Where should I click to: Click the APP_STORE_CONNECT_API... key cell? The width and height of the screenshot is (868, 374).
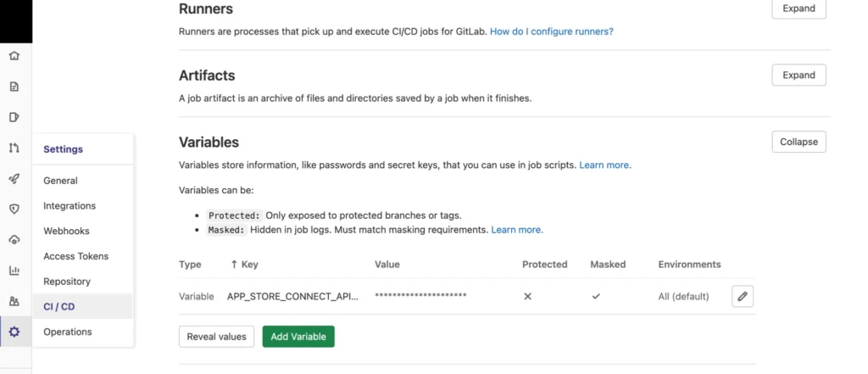[292, 297]
